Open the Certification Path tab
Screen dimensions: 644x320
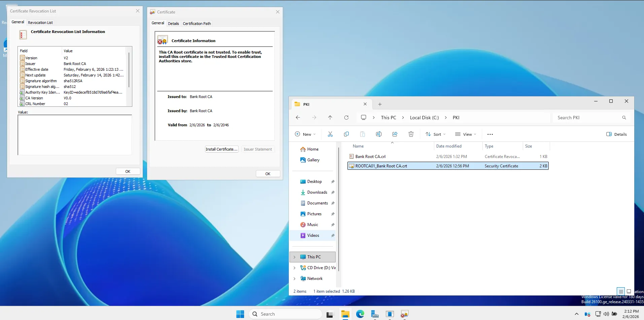pyautogui.click(x=197, y=24)
